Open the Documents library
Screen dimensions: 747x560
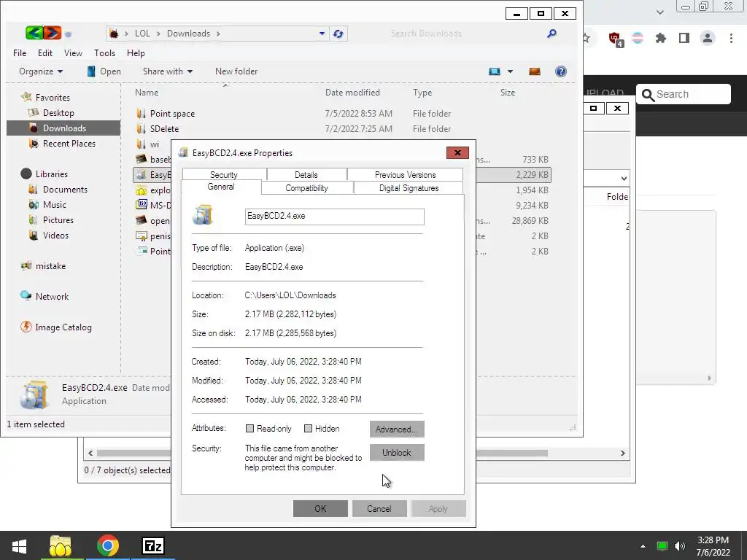[65, 189]
